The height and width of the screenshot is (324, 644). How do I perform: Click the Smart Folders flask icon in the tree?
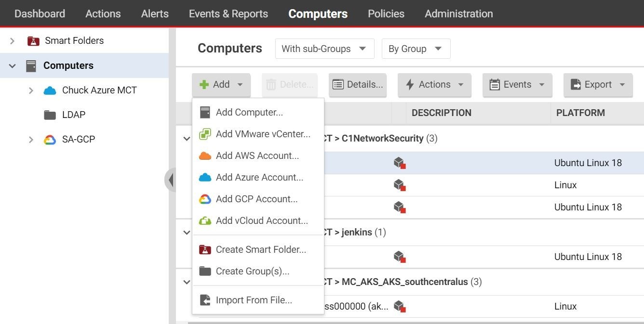(33, 41)
